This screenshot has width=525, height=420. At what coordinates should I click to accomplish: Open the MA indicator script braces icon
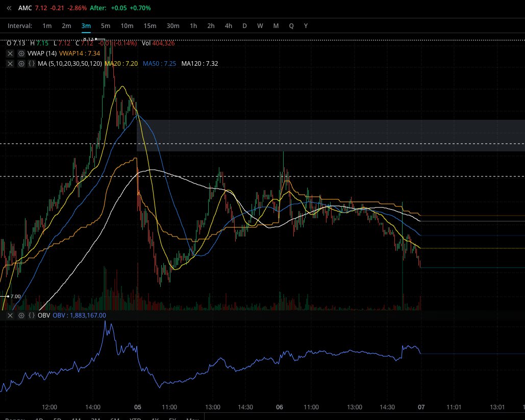32,64
